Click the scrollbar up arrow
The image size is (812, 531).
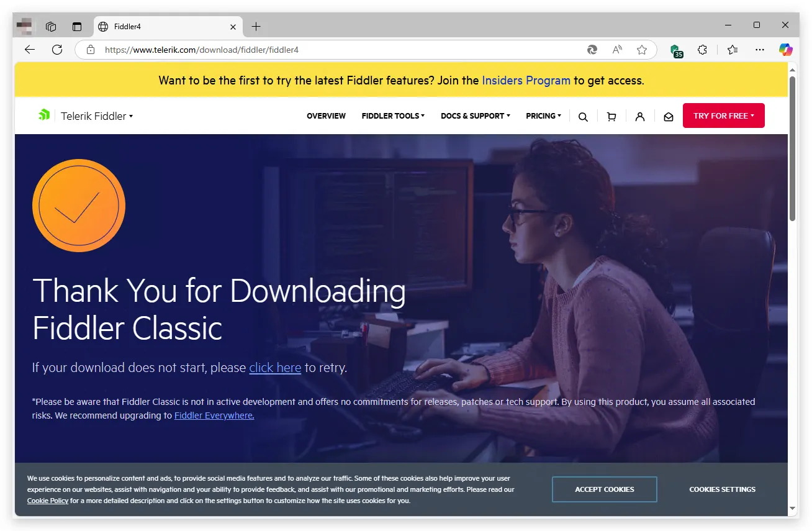tap(793, 69)
